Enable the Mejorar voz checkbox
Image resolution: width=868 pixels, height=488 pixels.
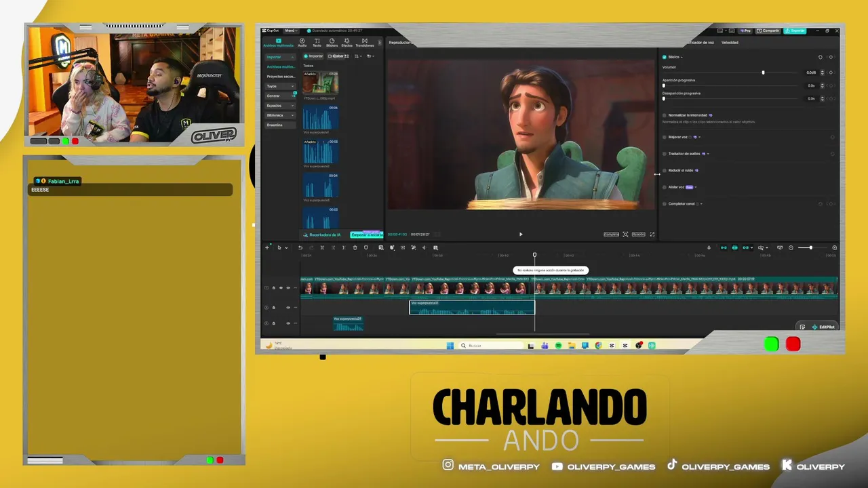tap(664, 137)
